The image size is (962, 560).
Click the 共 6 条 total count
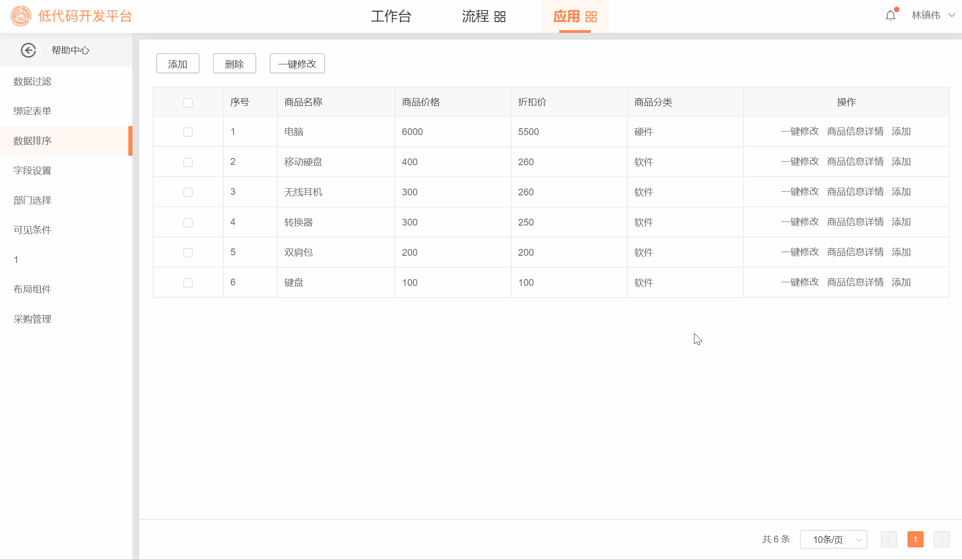(x=776, y=539)
